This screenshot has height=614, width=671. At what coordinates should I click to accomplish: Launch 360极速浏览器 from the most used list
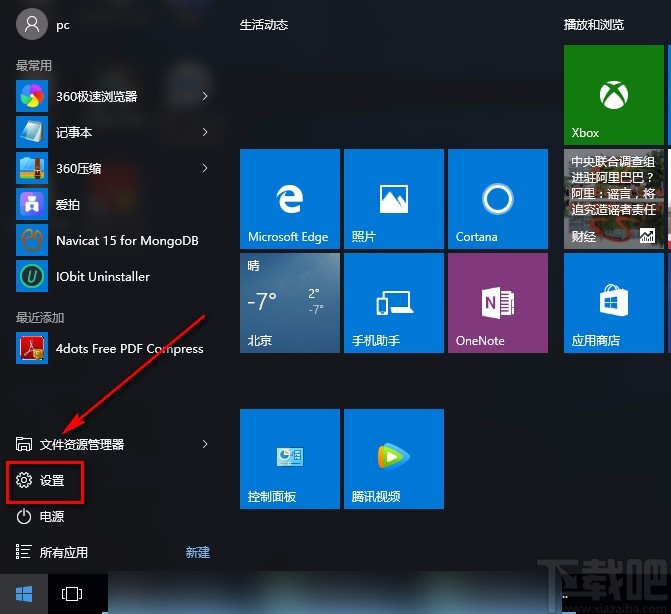(x=113, y=96)
